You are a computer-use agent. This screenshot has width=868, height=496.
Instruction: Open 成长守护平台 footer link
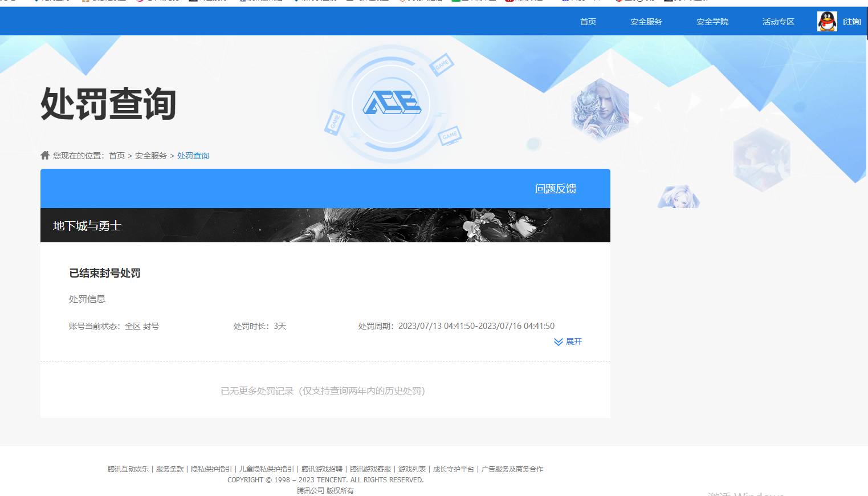[454, 469]
